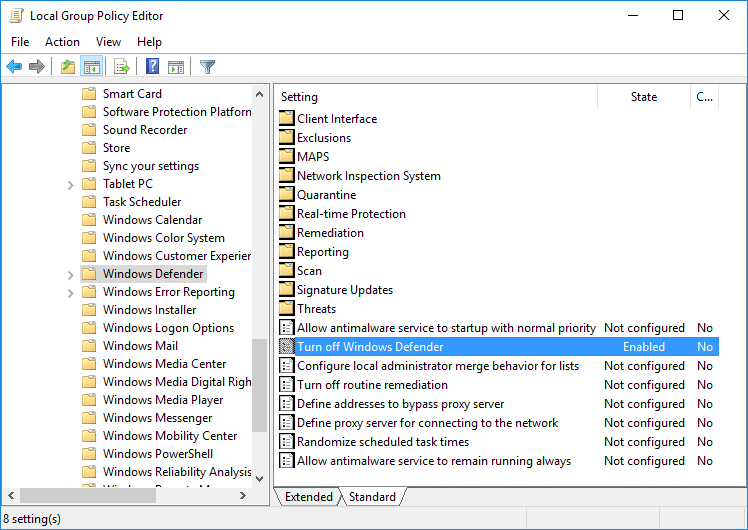Select Windows Media Player in the tree
This screenshot has height=530, width=748.
(163, 400)
